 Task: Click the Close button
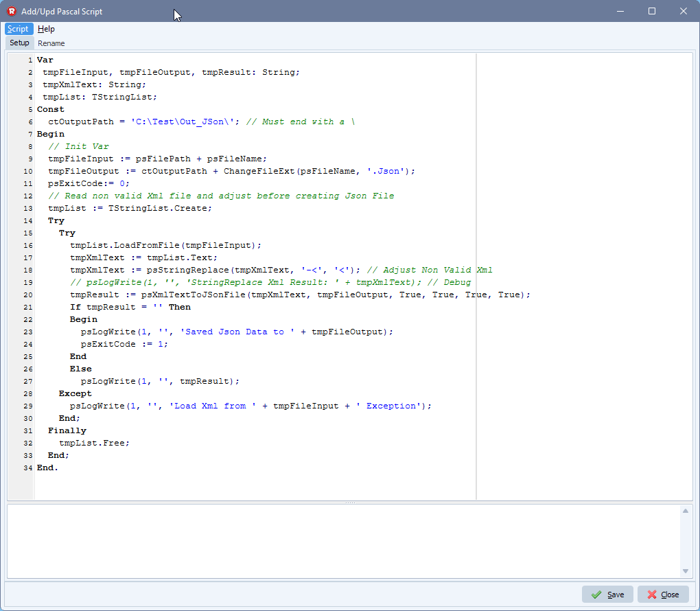click(x=663, y=594)
